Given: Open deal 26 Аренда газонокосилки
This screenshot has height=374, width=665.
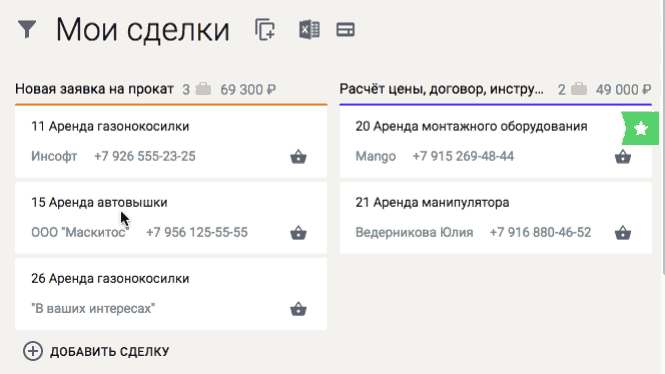Looking at the screenshot, I should tap(110, 279).
